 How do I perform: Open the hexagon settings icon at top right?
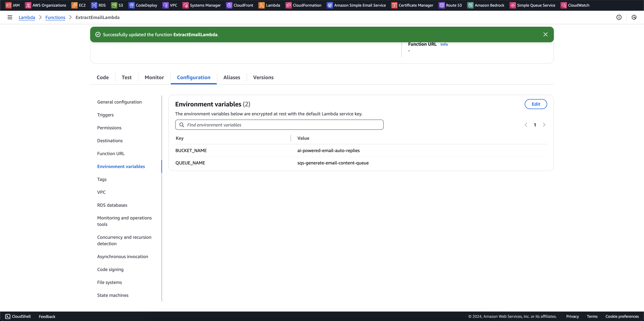[634, 17]
